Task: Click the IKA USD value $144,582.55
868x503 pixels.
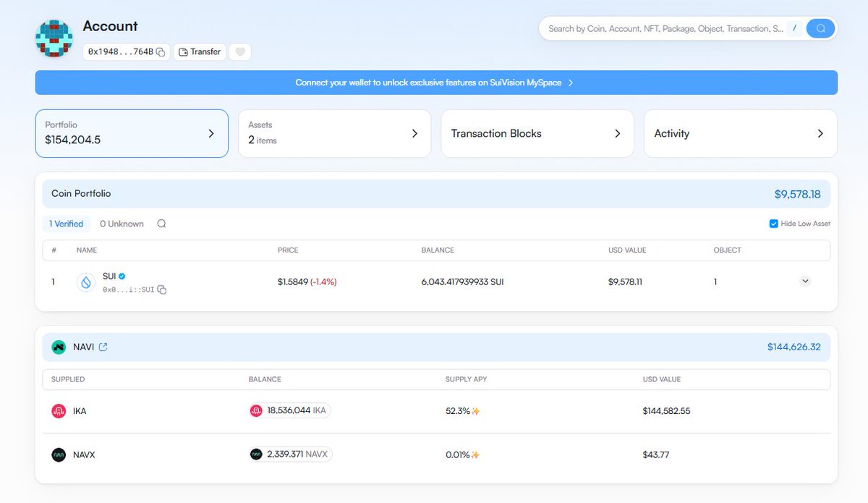Action: click(x=666, y=411)
